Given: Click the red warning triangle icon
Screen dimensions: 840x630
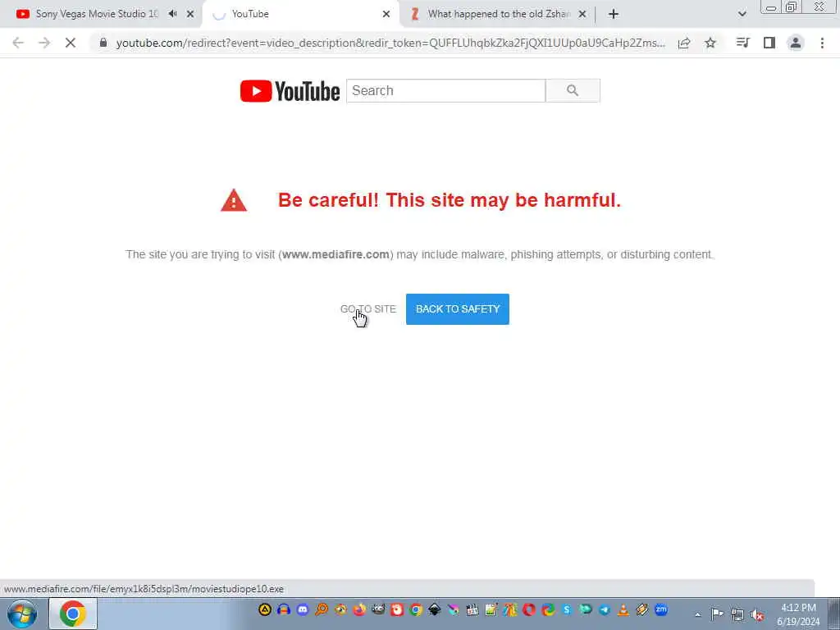Looking at the screenshot, I should coord(234,200).
